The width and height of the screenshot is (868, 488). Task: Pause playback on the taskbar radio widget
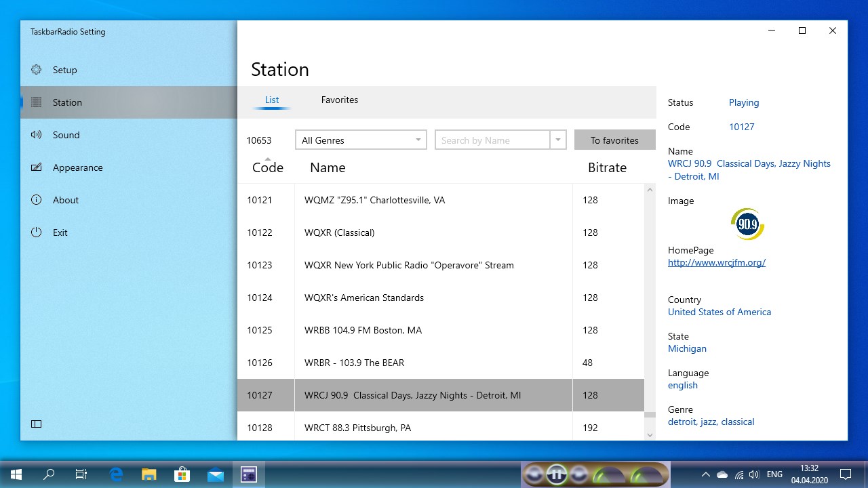pyautogui.click(x=556, y=474)
